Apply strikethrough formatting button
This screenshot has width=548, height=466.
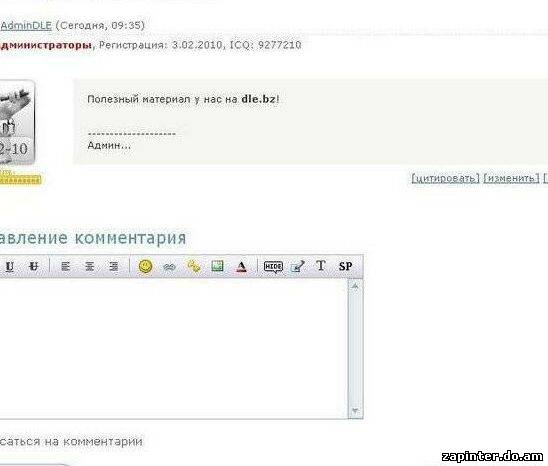coord(33,267)
